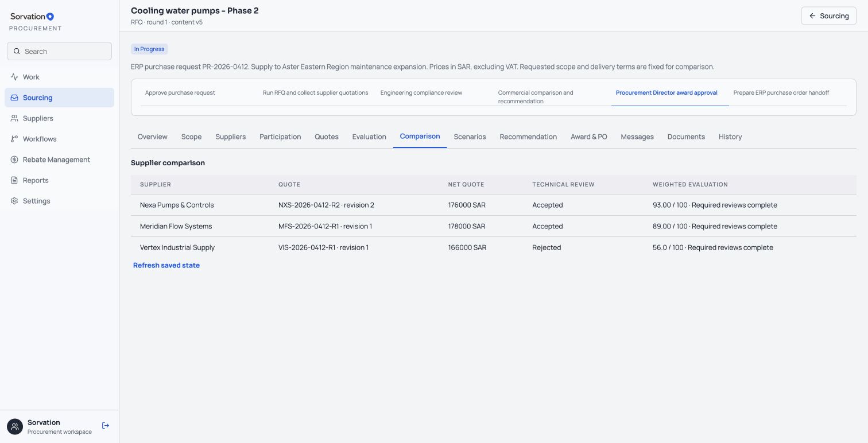Click the In Progress status badge
This screenshot has height=443, width=868.
pyautogui.click(x=149, y=49)
